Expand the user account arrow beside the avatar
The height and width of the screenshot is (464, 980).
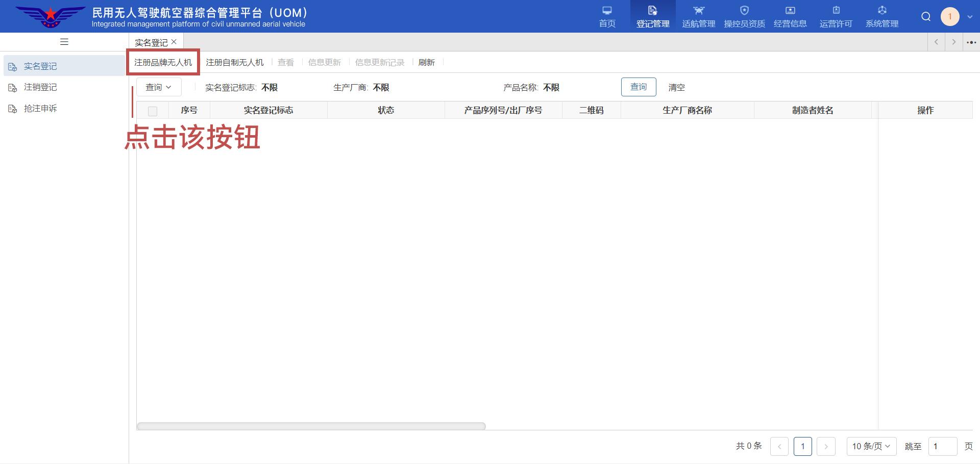pyautogui.click(x=970, y=17)
